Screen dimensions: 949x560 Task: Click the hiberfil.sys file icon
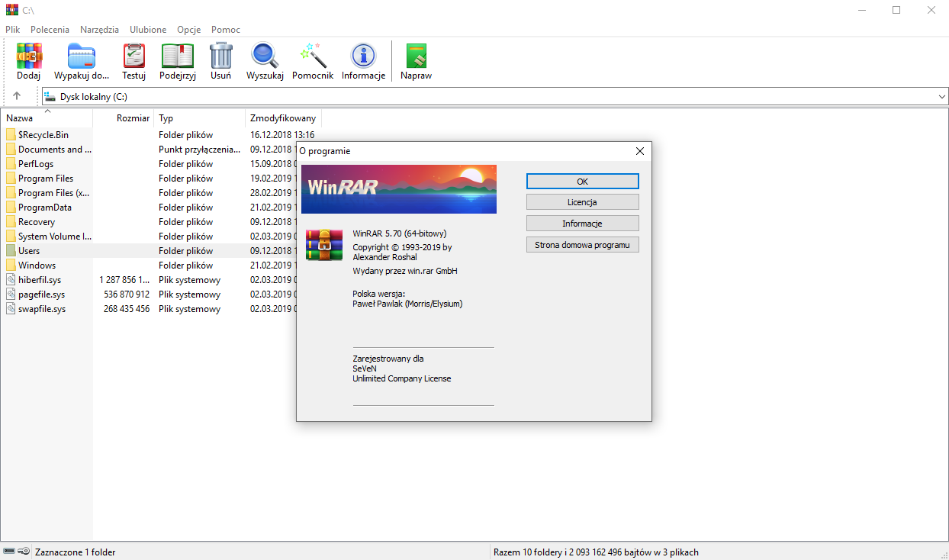point(11,280)
